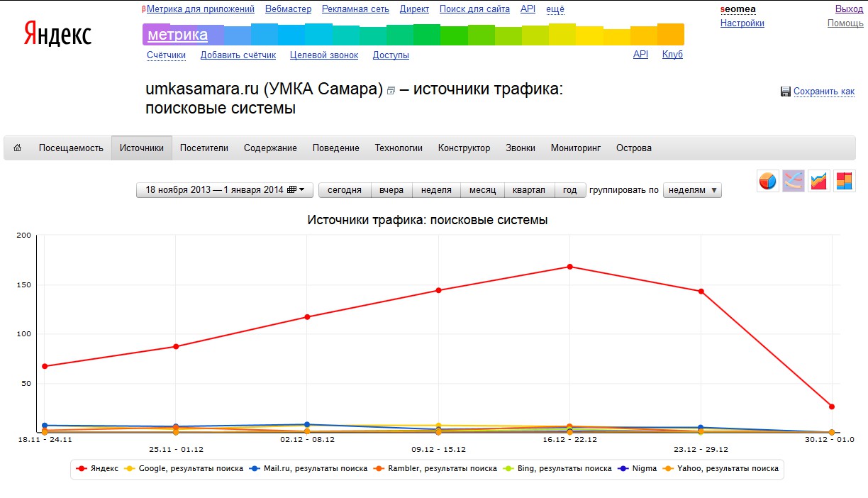The height and width of the screenshot is (498, 868).
Task: Select the 'неделя' period button
Action: (x=436, y=190)
